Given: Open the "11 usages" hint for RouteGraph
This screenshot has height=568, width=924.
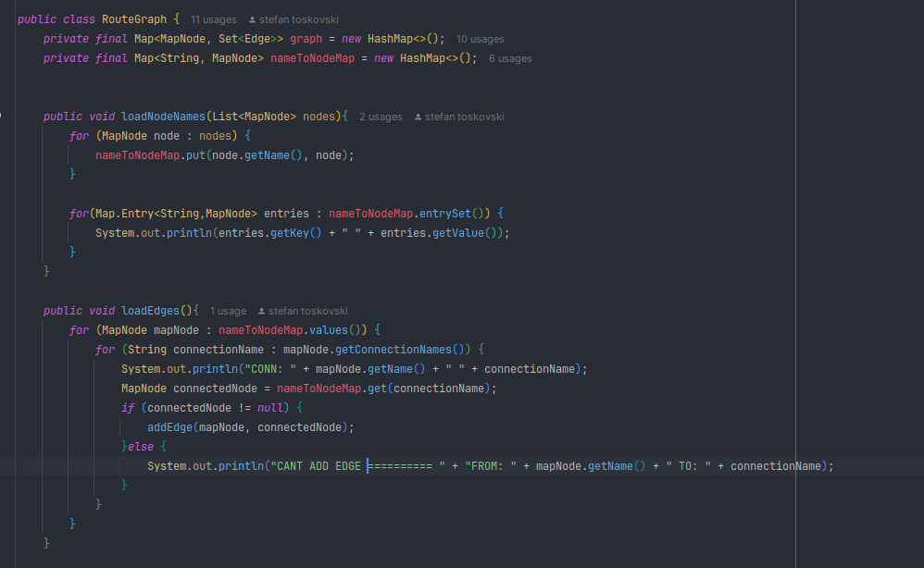Looking at the screenshot, I should click(x=213, y=19).
